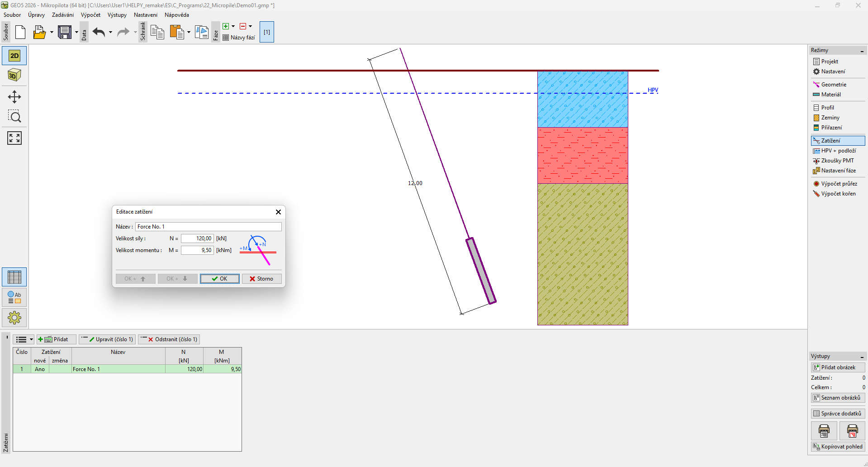Switch to the 2D view mode
This screenshot has width=868, height=467.
coord(14,56)
